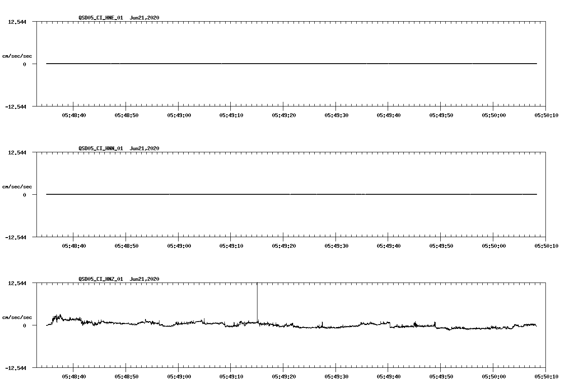Click the flat HNN trace line
This screenshot has width=576, height=392.
click(291, 194)
